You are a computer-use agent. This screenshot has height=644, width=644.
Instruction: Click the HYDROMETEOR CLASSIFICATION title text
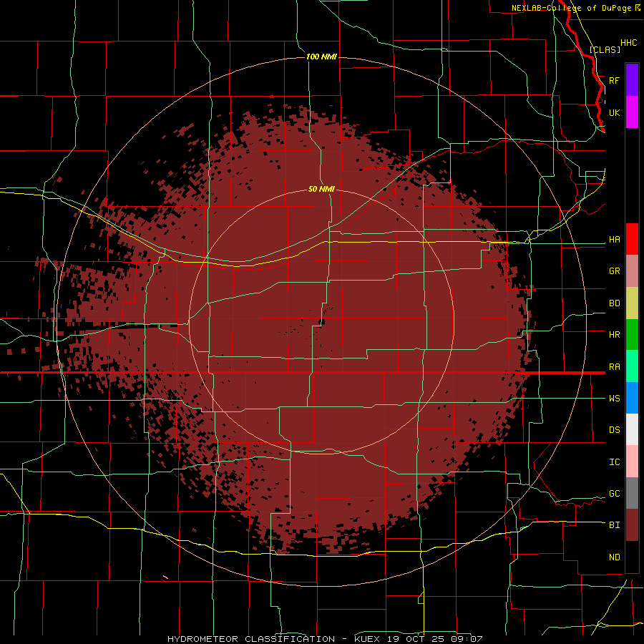pos(251,639)
